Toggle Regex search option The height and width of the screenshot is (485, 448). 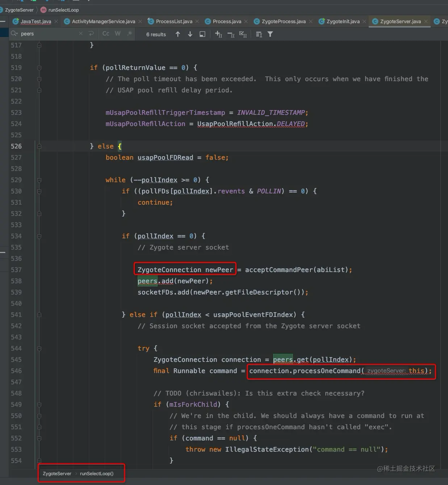click(x=130, y=34)
